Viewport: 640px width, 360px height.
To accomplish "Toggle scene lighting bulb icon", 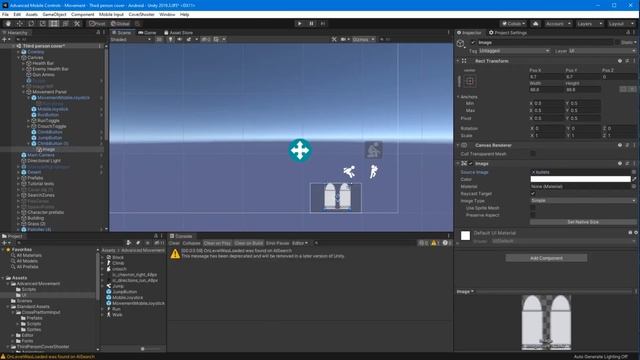I will point(170,39).
